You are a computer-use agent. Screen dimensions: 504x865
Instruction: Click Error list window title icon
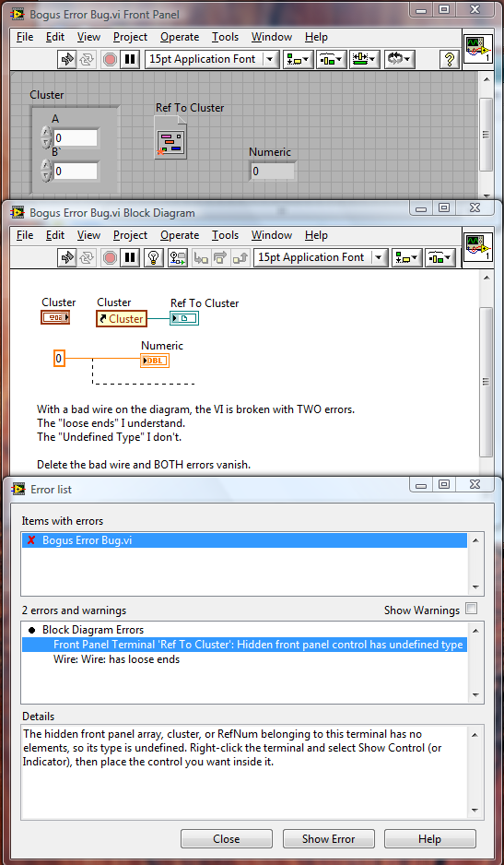[x=18, y=490]
